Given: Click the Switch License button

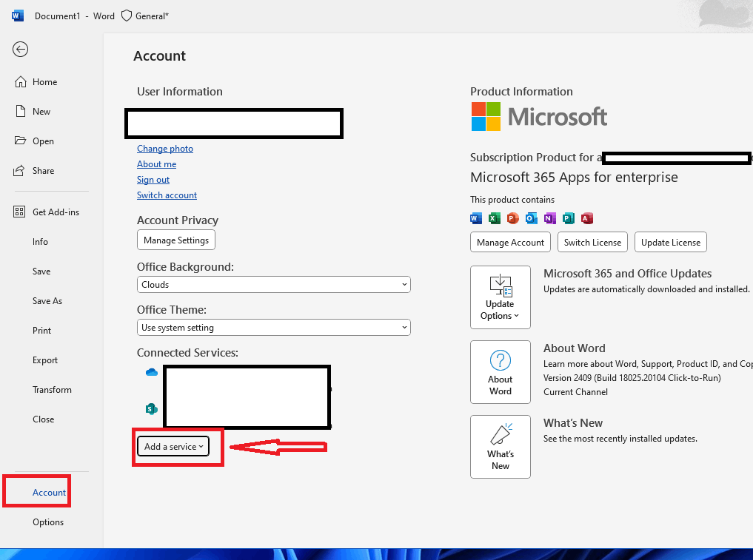Looking at the screenshot, I should point(592,243).
